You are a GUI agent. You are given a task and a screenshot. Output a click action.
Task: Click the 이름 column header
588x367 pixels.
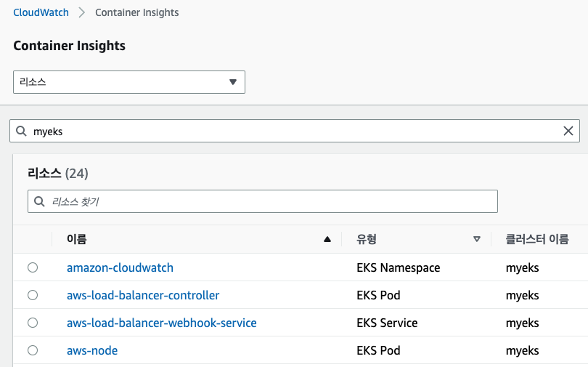click(76, 239)
